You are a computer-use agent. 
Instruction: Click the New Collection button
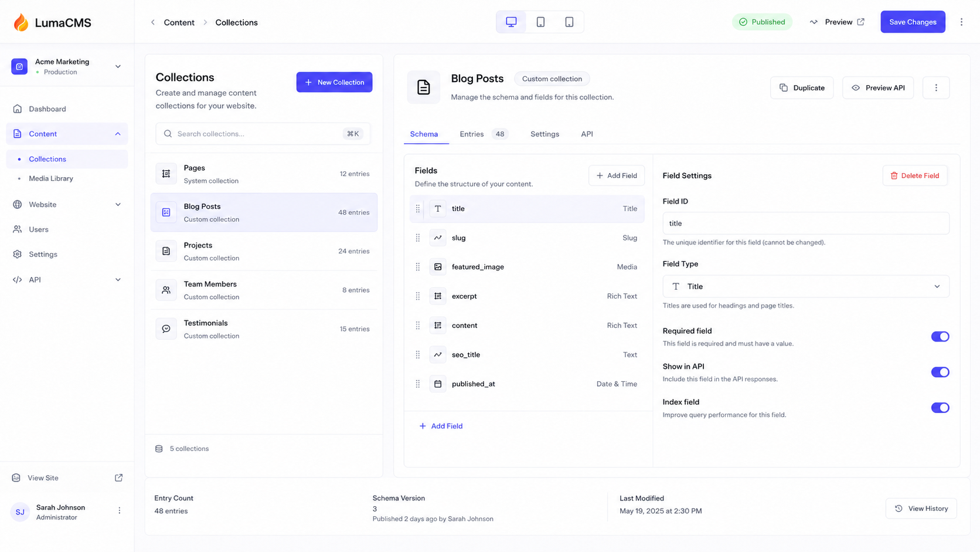point(334,82)
